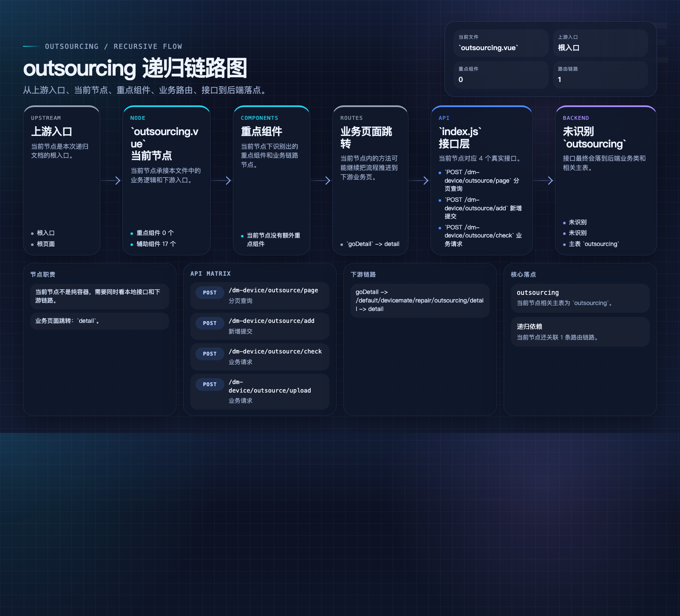Click the API MATRIX panel title

(210, 274)
